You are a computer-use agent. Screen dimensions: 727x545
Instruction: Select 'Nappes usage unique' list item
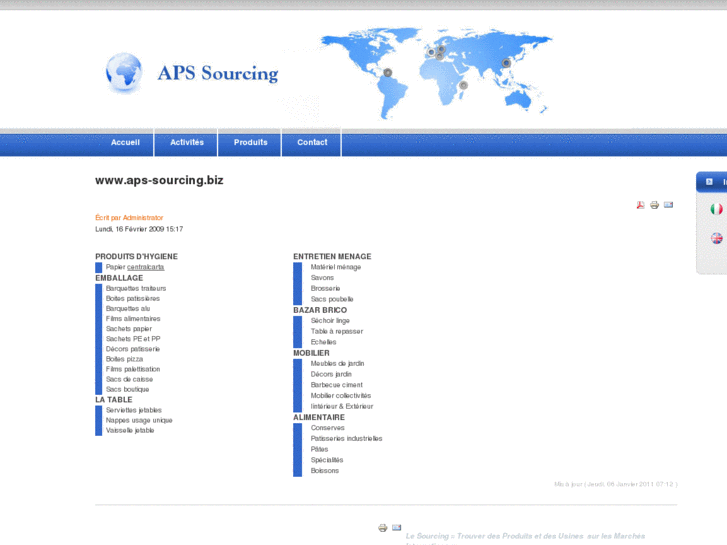[139, 420]
